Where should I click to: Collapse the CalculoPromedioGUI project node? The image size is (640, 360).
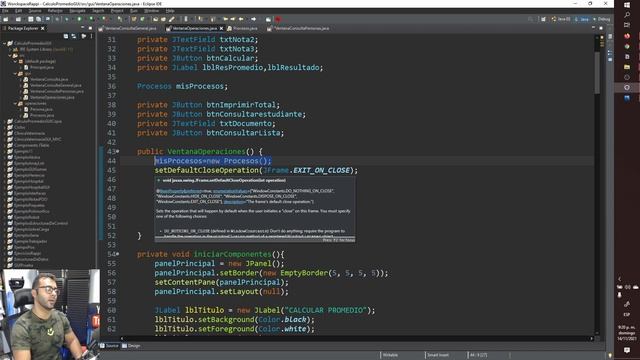[4, 43]
